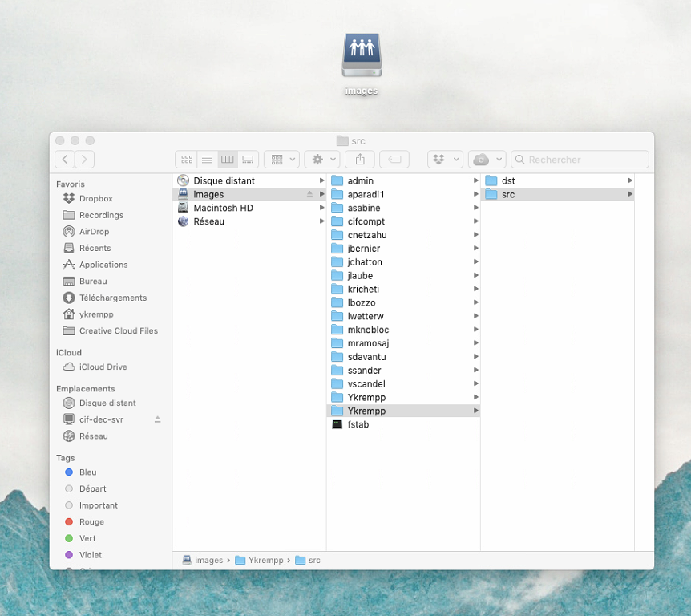This screenshot has height=616, width=691.
Task: Select the Rouge red tag
Action: (x=91, y=522)
